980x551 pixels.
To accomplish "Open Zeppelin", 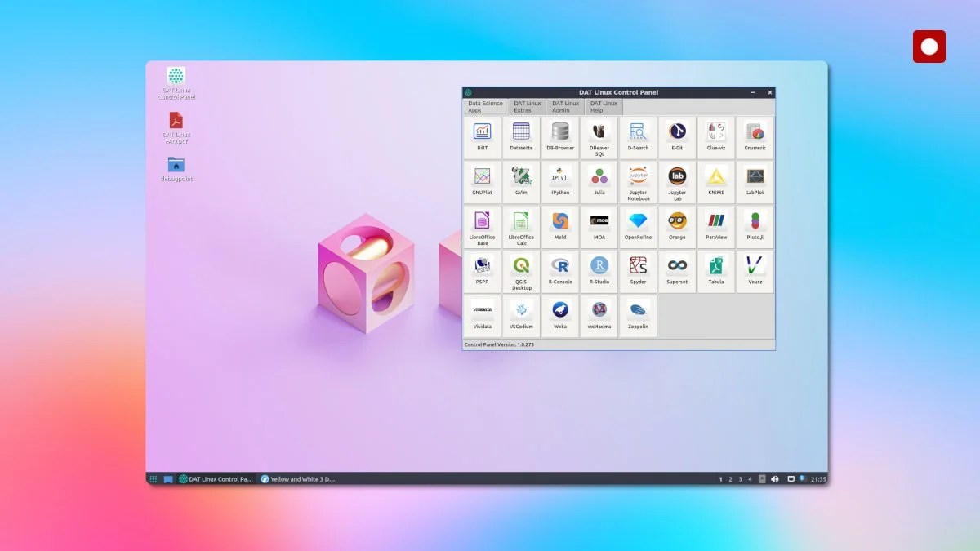I will pos(638,317).
